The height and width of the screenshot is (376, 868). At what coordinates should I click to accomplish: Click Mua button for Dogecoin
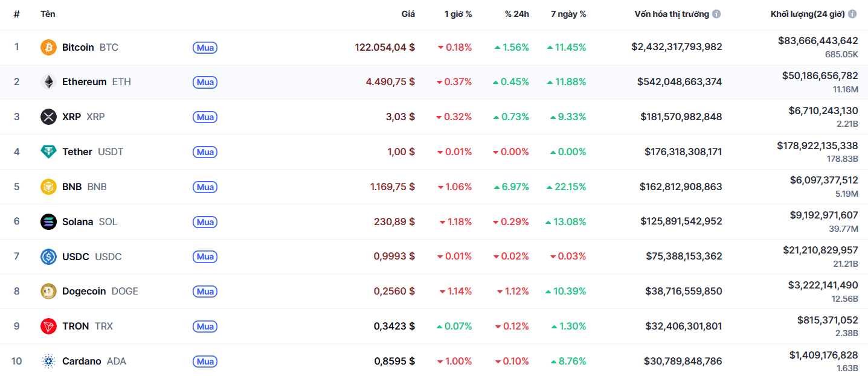205,292
